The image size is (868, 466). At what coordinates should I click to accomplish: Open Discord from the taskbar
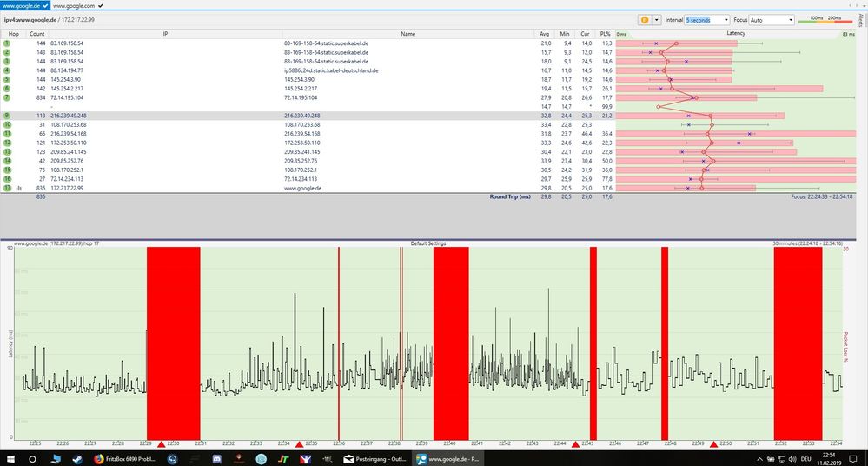pyautogui.click(x=217, y=459)
